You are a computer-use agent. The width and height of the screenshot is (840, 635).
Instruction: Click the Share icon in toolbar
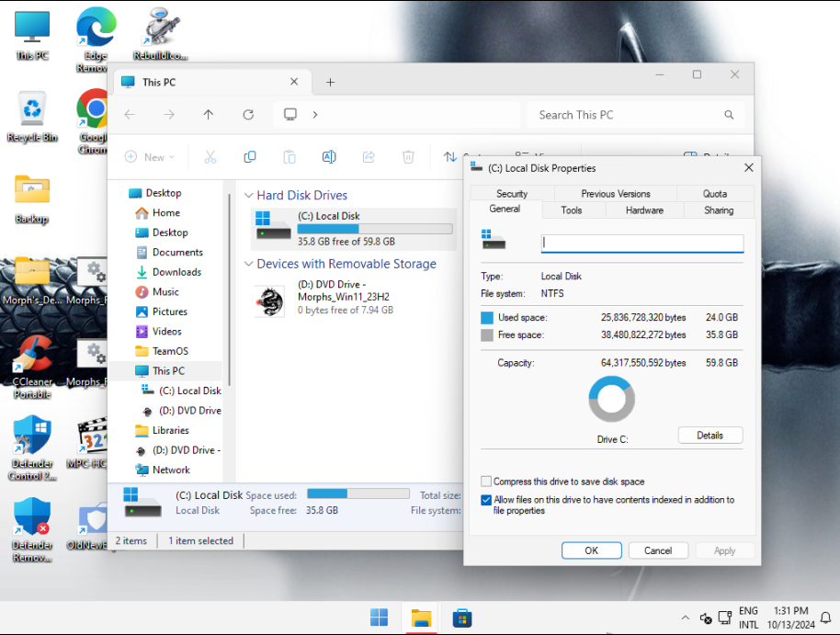369,157
